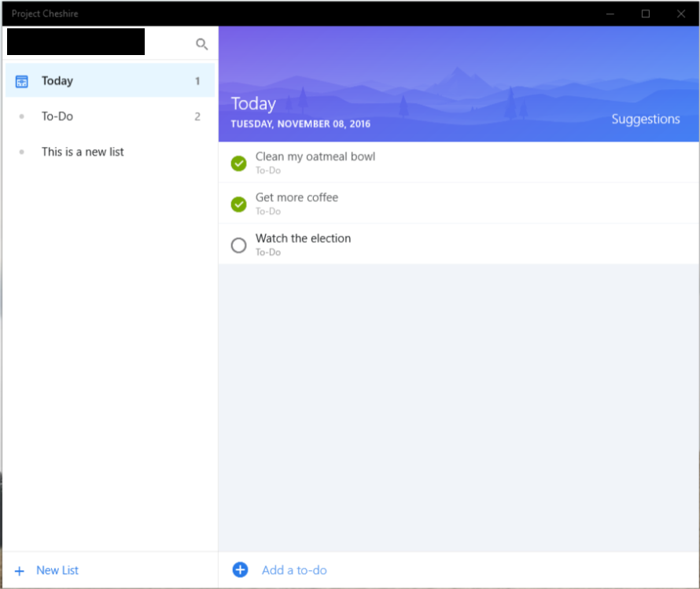Viewport: 700px width, 589px height.
Task: Click the To-Do label under Clean my oatmeal bowl
Action: tap(268, 170)
